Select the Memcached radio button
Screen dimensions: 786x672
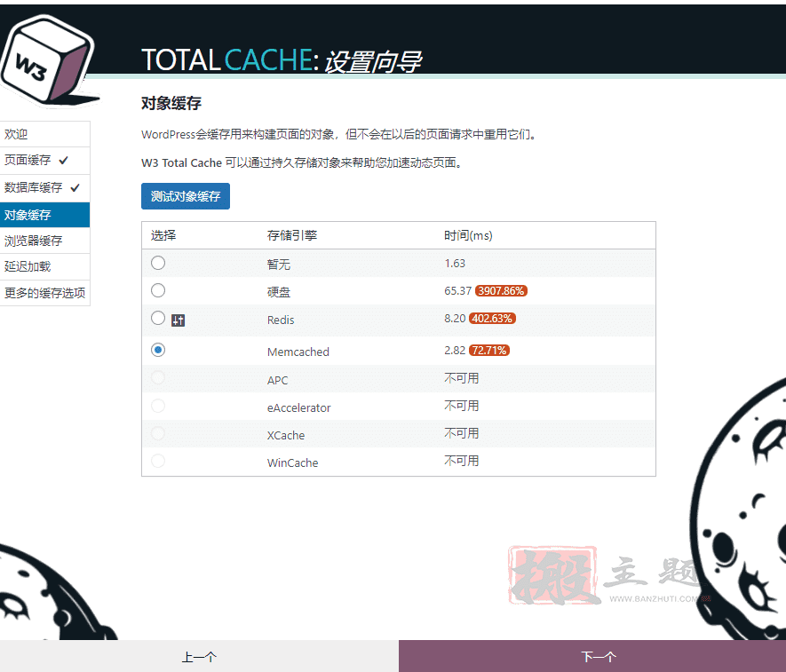point(158,350)
